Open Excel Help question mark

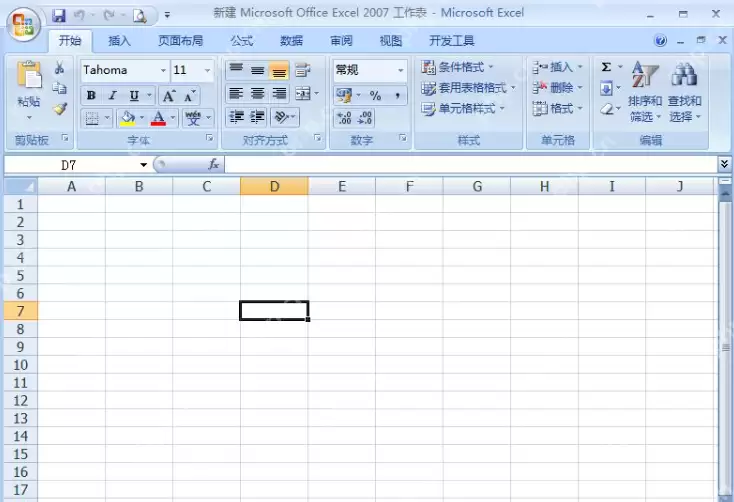click(660, 41)
